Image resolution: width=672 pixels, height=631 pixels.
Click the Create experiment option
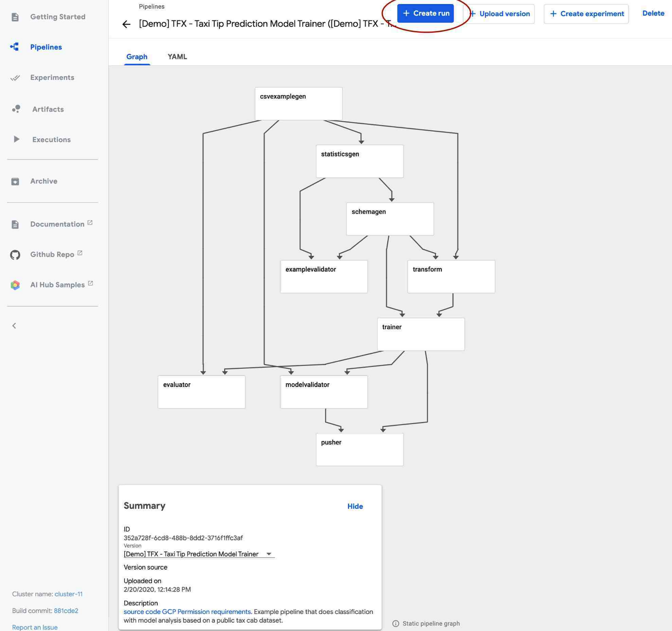pyautogui.click(x=586, y=13)
